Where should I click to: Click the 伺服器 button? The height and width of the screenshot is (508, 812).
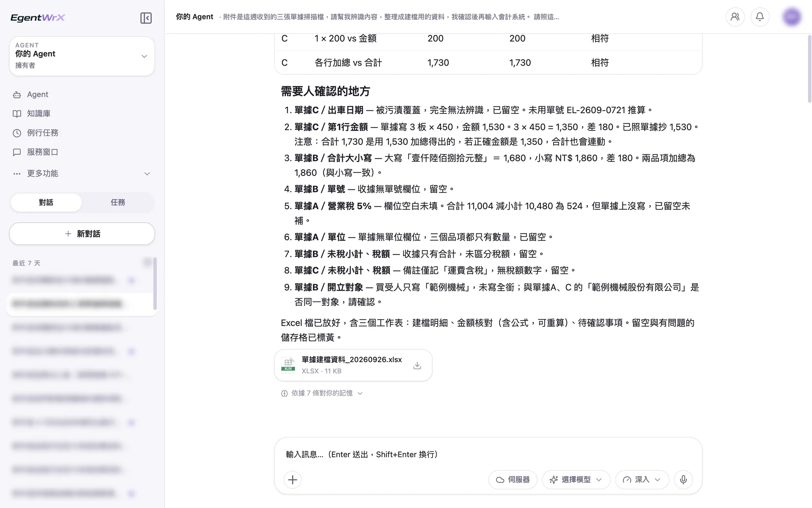tap(513, 480)
